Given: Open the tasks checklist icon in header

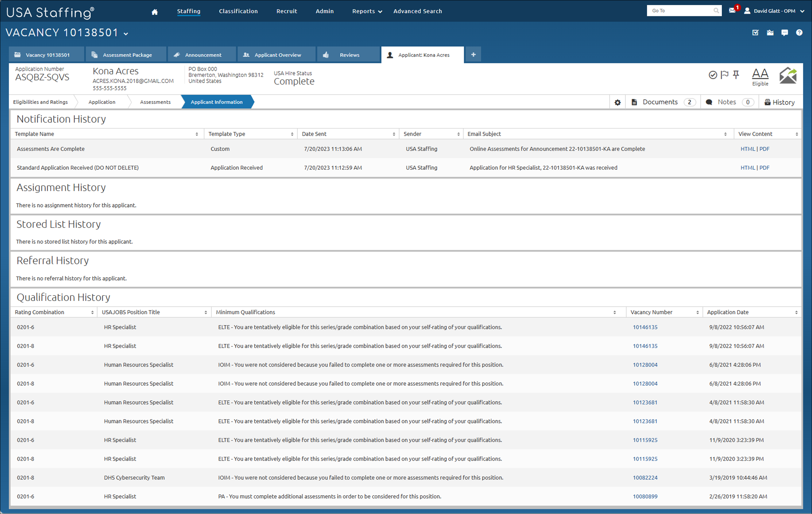Looking at the screenshot, I should [x=756, y=33].
